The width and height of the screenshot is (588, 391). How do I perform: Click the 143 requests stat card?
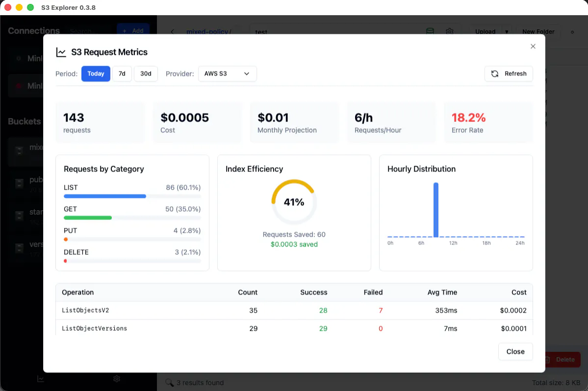pos(100,123)
